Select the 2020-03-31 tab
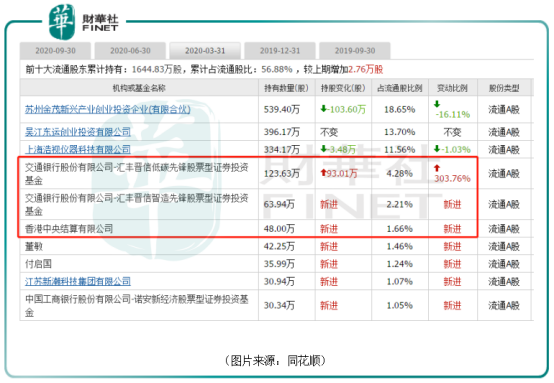 (x=205, y=51)
